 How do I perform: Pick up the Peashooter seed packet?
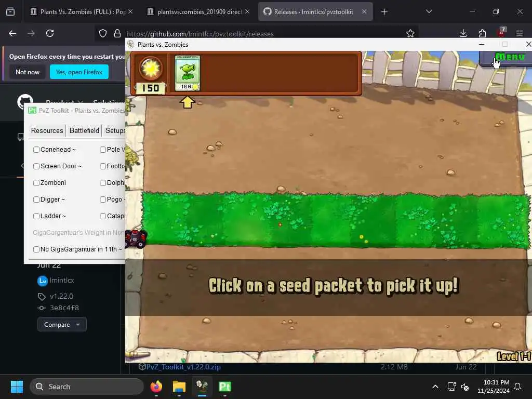tap(187, 73)
